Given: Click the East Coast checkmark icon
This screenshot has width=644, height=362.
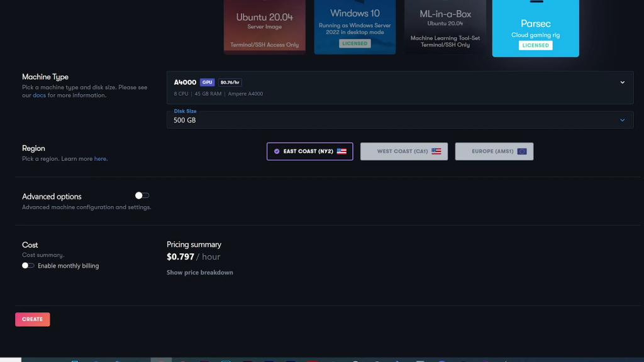Looking at the screenshot, I should click(x=277, y=151).
